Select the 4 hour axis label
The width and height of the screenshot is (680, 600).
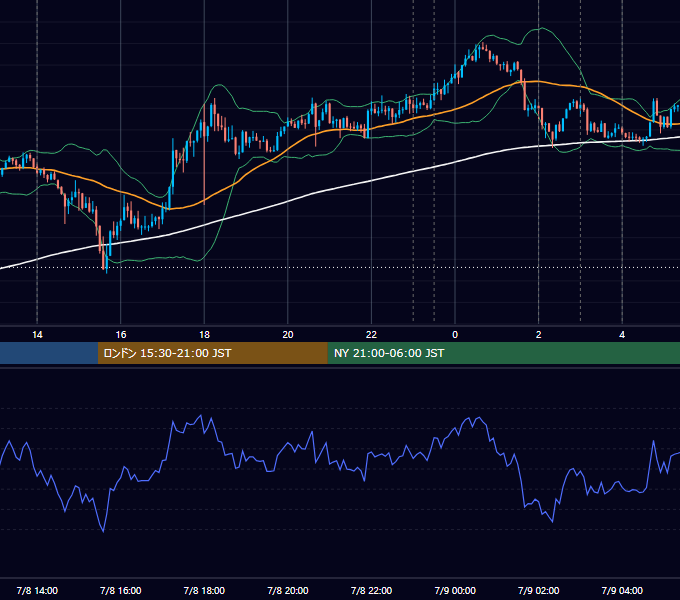[x=622, y=335]
